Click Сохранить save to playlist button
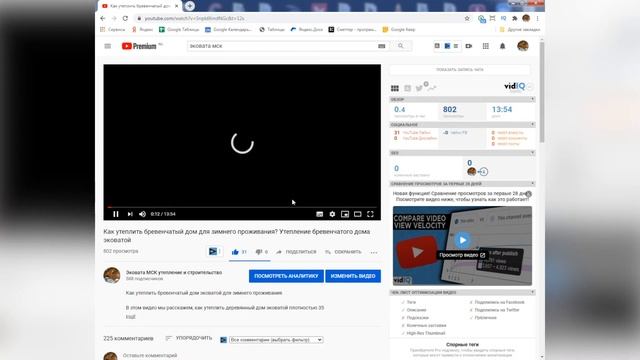 tap(343, 252)
